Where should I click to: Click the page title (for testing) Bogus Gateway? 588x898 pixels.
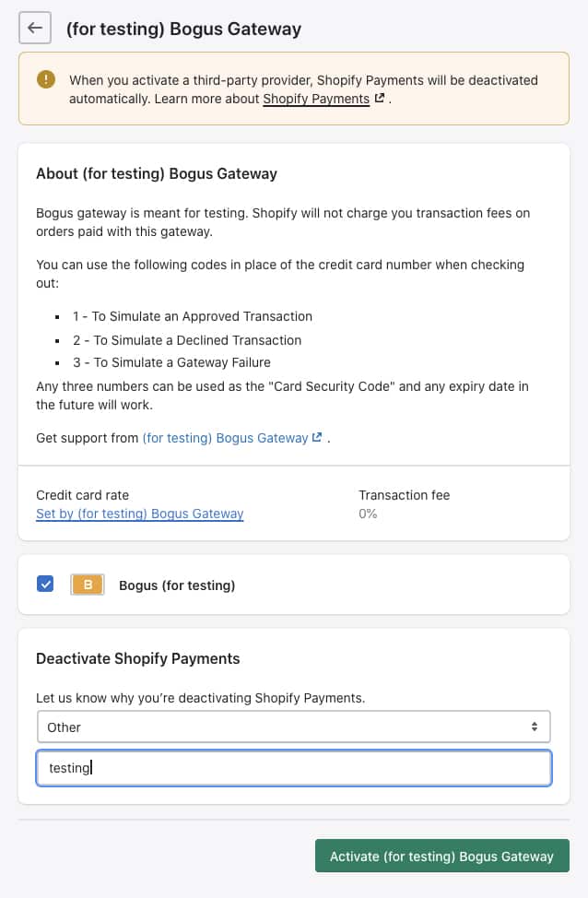coord(183,29)
